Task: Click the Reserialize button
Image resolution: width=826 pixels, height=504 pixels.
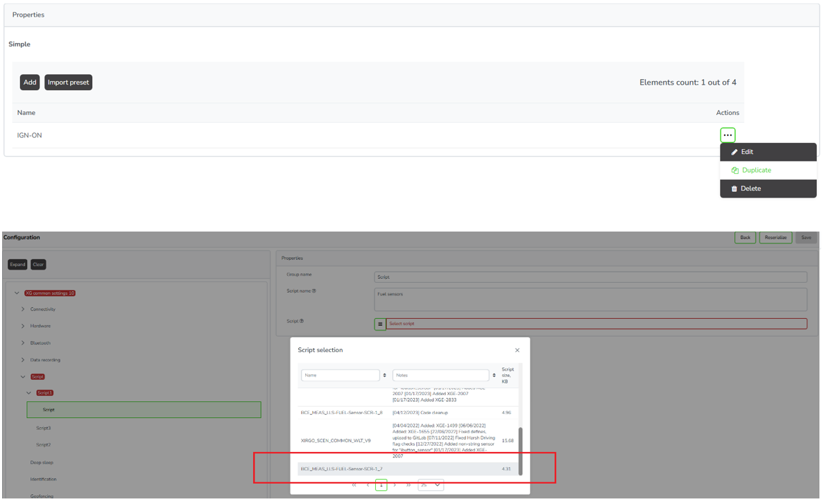Action: [x=775, y=237]
